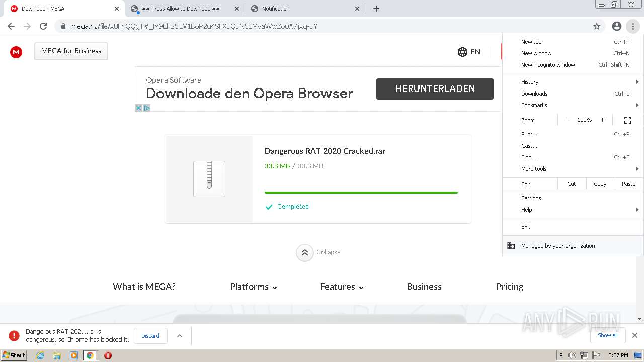
Task: Increase zoom with plus button
Action: coord(602,120)
